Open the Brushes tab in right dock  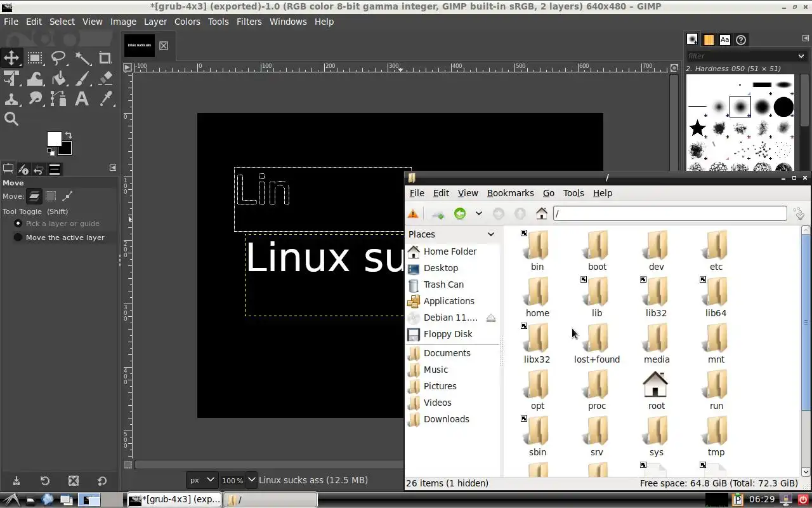[692, 39]
